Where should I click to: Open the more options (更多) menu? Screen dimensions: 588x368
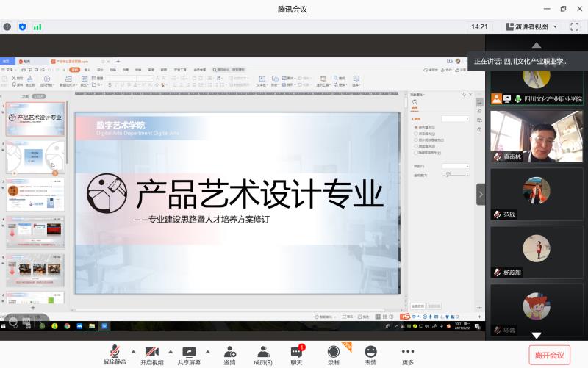408,355
